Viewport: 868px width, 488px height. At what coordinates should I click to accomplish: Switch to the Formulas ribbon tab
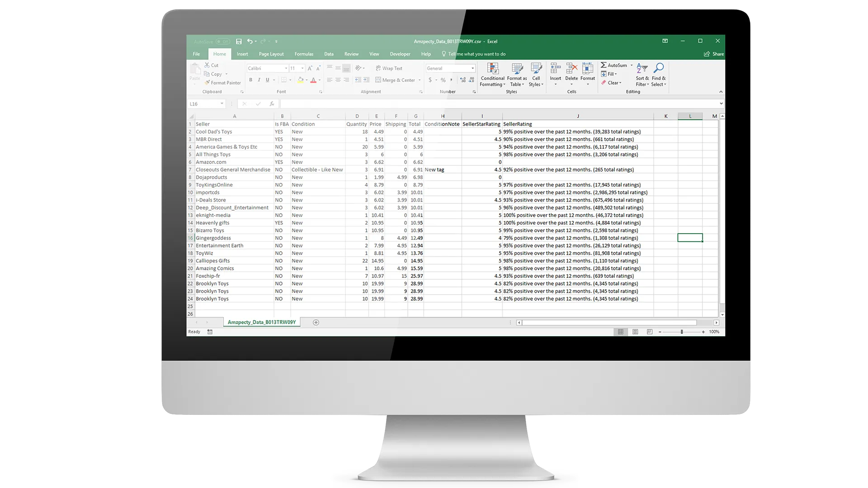[x=304, y=54]
